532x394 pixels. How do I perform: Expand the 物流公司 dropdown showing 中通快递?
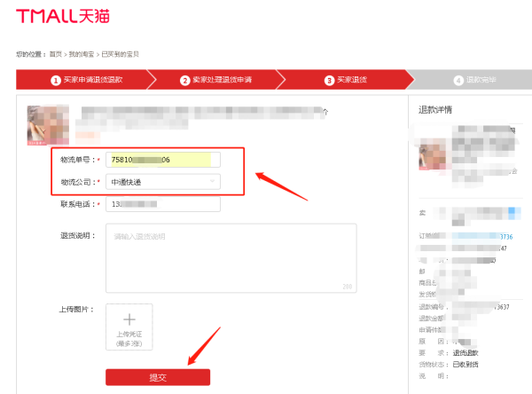[162, 182]
